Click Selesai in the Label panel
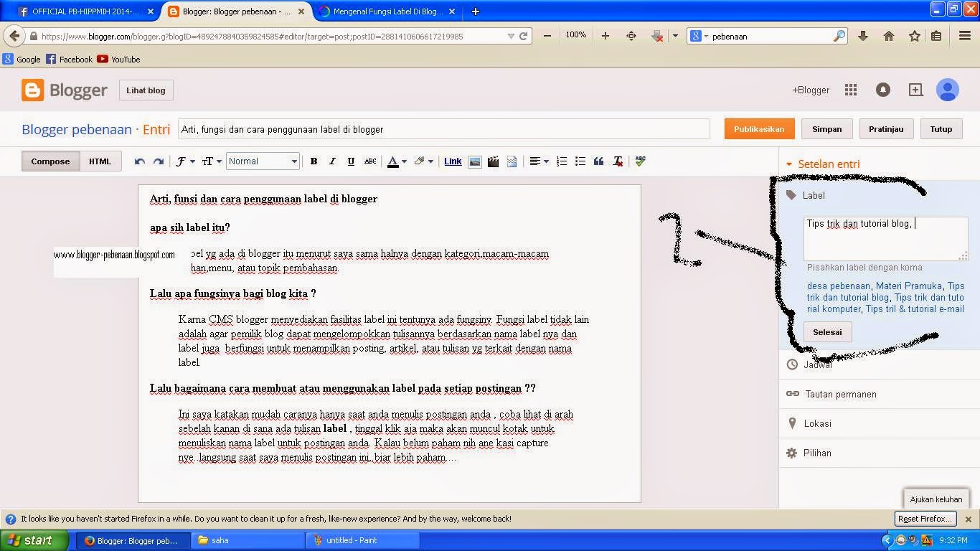 (827, 331)
